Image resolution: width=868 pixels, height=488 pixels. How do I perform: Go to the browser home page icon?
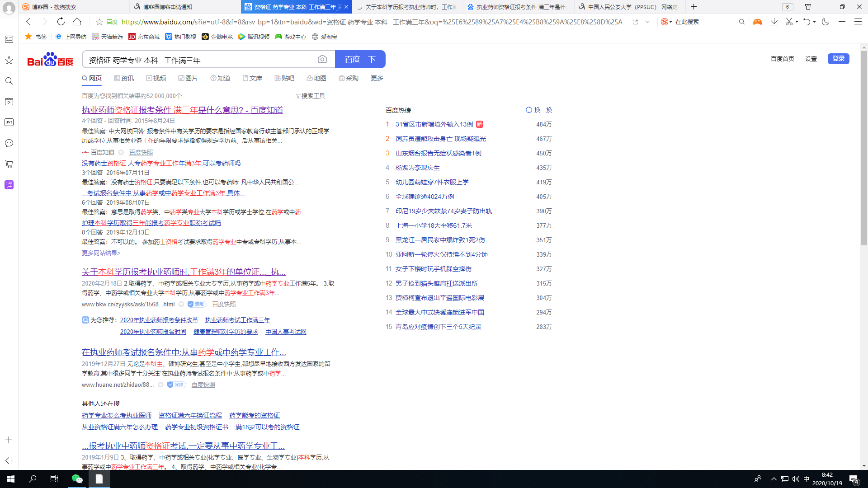[77, 22]
